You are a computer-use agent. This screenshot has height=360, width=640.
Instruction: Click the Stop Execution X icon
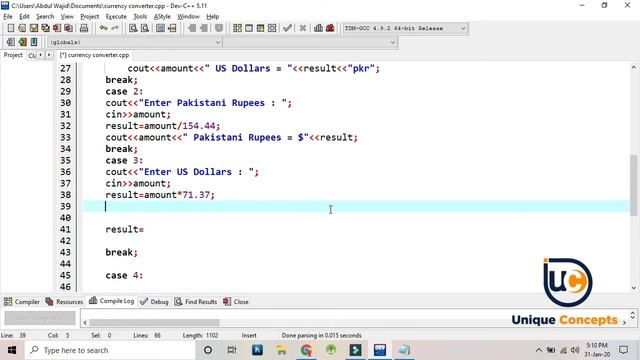[303, 28]
